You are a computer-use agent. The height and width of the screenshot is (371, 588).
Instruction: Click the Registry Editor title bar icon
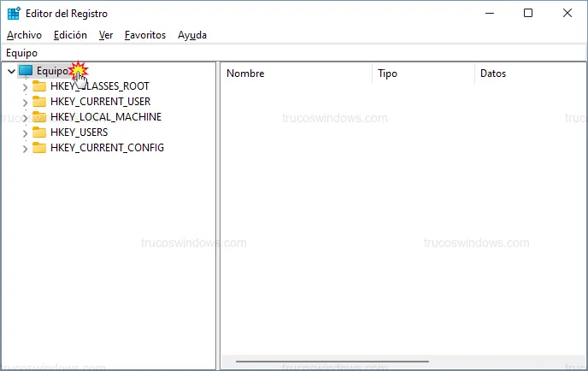(x=12, y=13)
